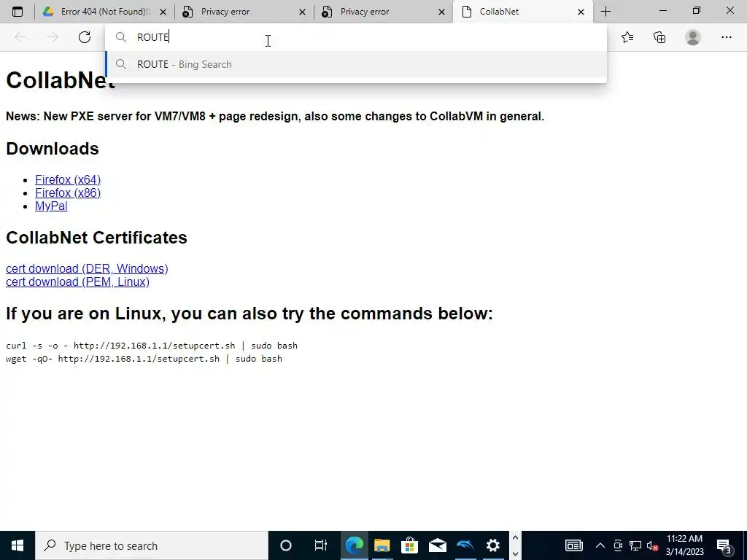Open the Mail app from the taskbar
Viewport: 747px width, 560px height.
pyautogui.click(x=438, y=545)
